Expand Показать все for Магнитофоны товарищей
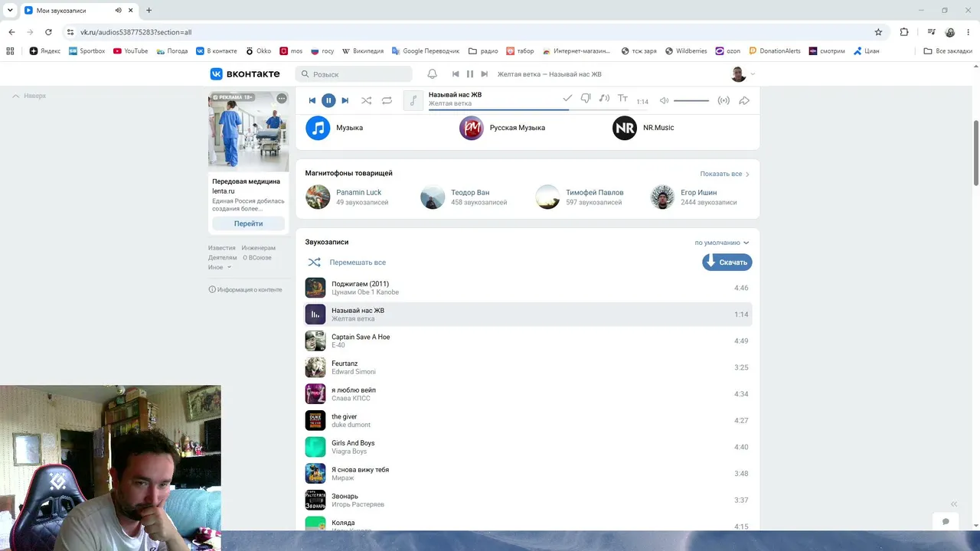Viewport: 980px width, 551px height. click(x=724, y=174)
